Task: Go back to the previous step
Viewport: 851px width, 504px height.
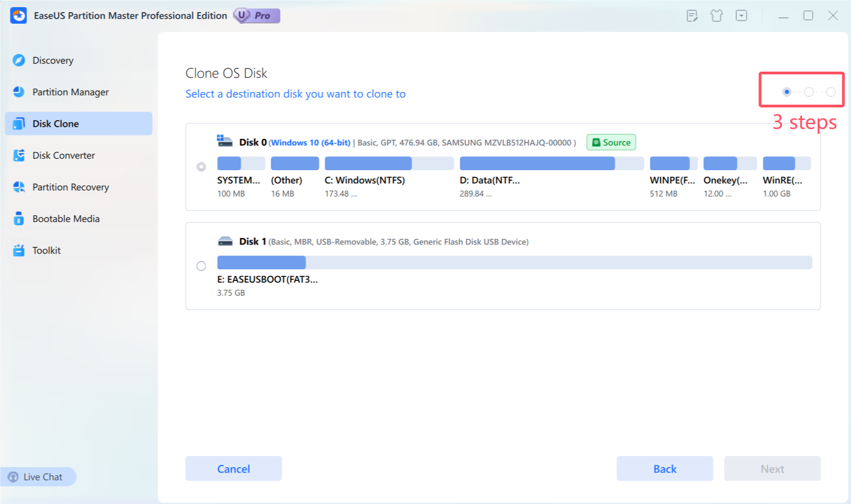Action: click(665, 469)
